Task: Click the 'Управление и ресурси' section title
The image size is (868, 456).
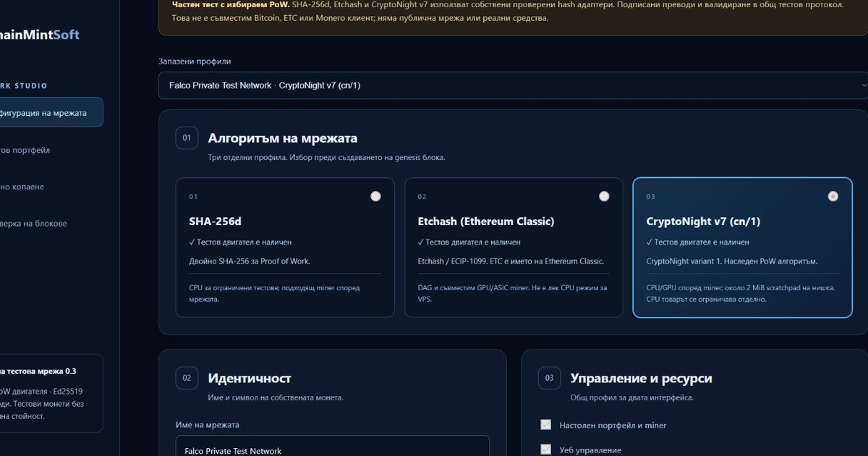Action: (x=641, y=379)
